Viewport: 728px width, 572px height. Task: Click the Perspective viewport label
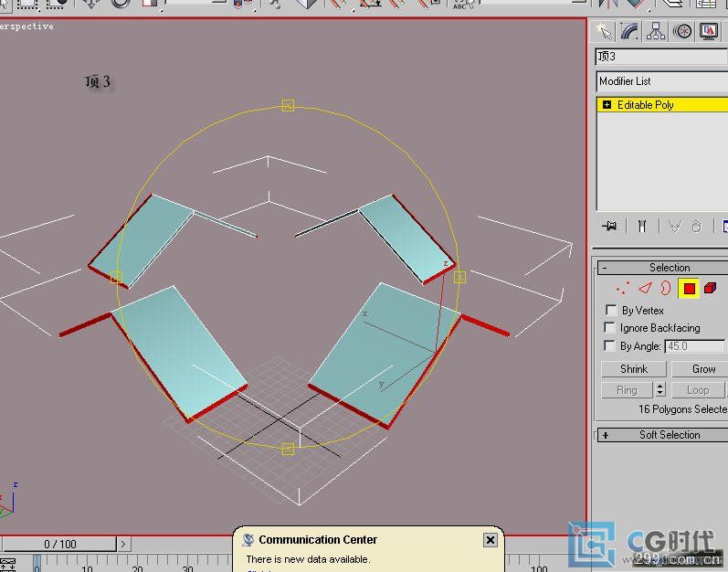pos(26,26)
